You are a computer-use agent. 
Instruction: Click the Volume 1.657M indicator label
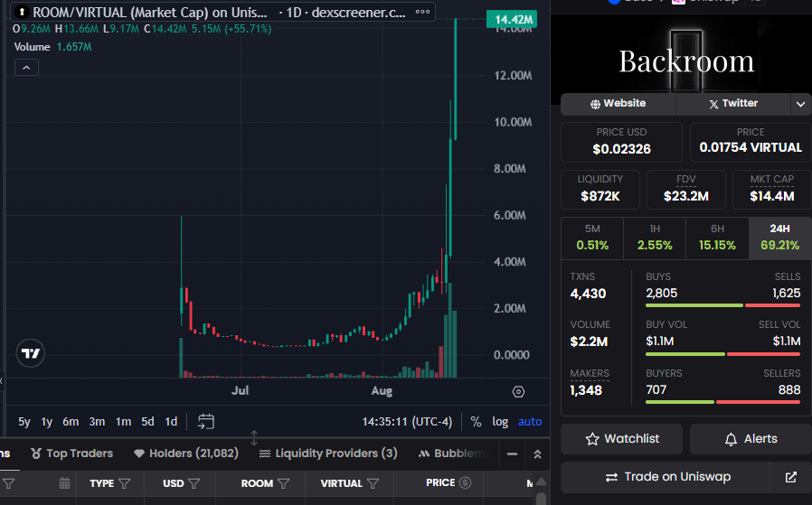click(52, 47)
